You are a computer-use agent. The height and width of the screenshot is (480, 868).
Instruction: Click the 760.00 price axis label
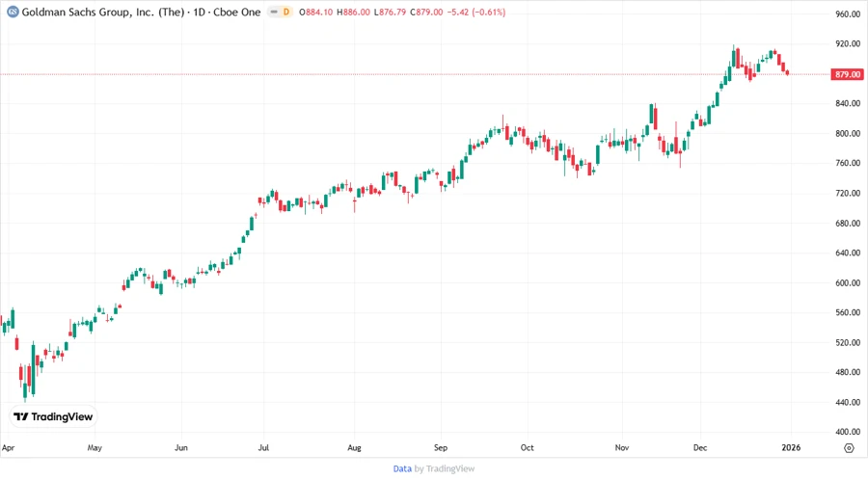point(848,163)
